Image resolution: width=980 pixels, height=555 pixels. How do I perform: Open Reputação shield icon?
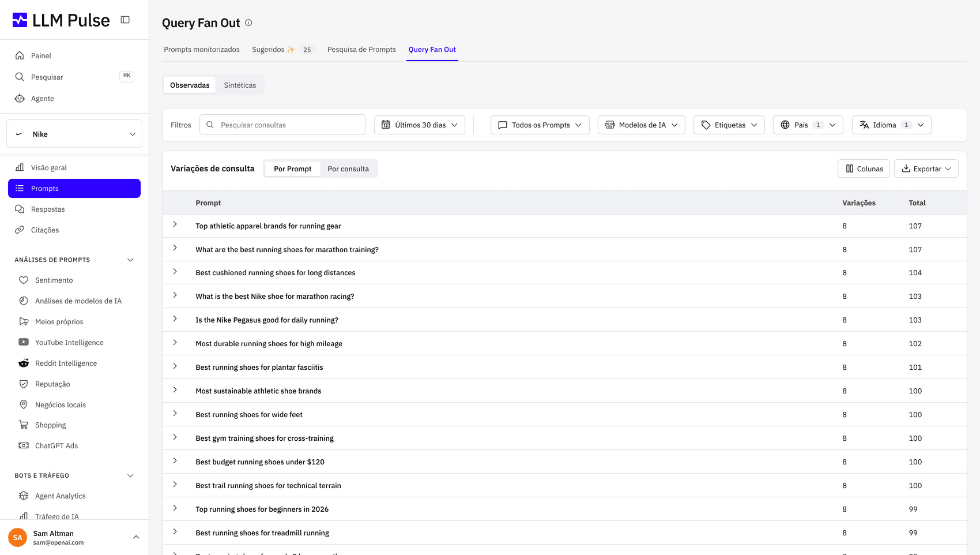point(24,384)
